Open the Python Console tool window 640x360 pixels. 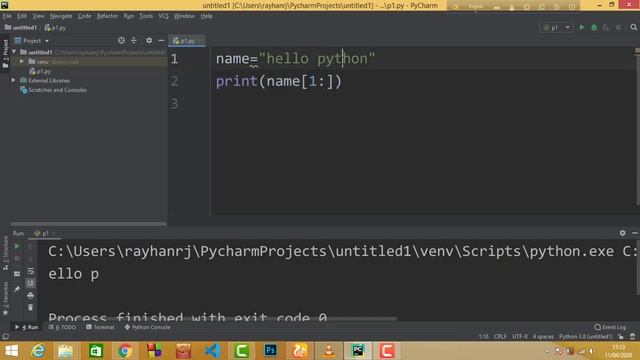coord(147,327)
